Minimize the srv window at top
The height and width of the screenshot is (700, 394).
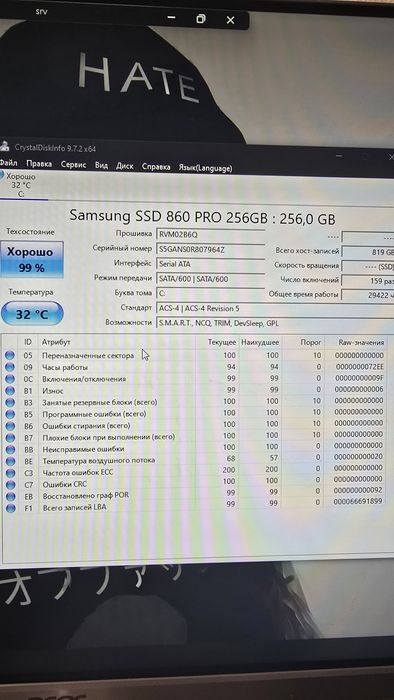171,18
